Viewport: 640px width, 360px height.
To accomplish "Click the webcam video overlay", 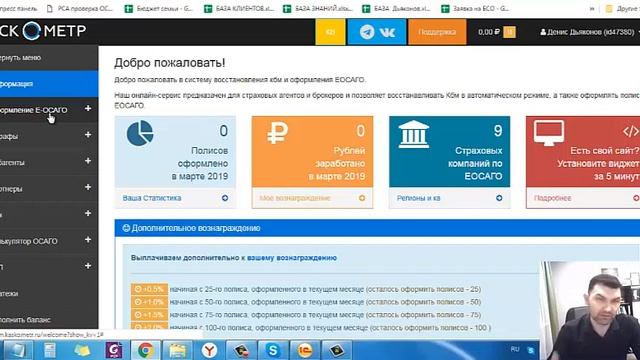I will [x=590, y=310].
